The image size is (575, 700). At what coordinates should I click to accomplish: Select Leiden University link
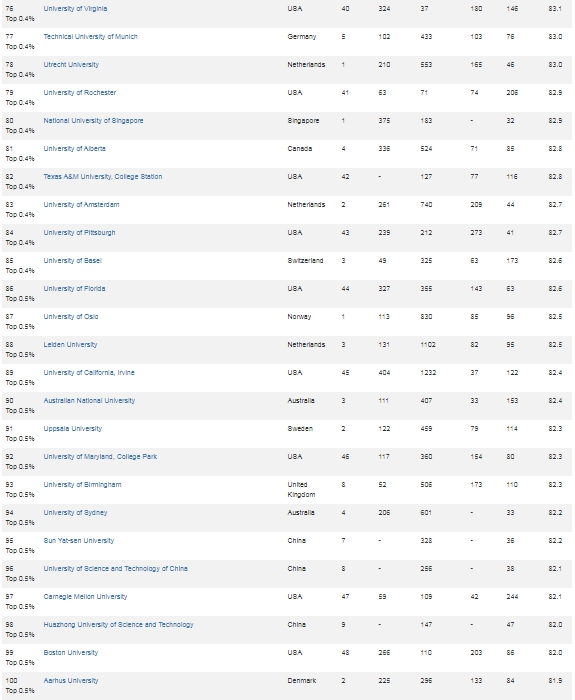(x=70, y=345)
